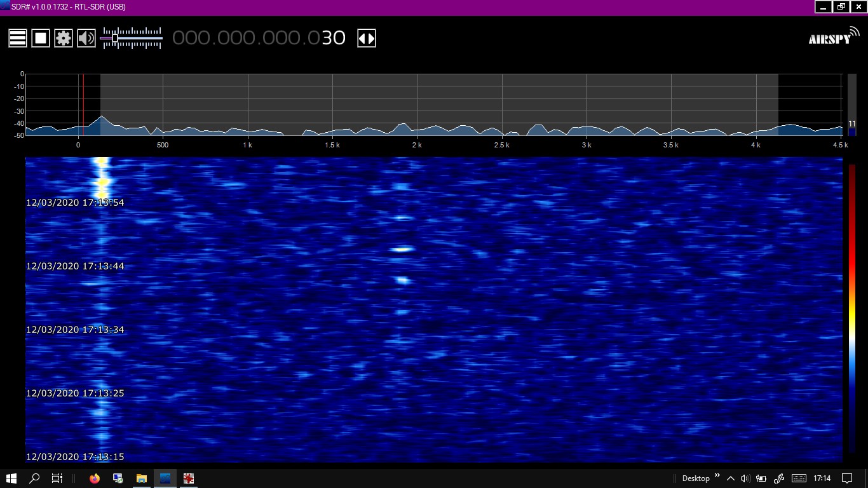Click the frequency digit 3 in the tuner
868x488 pixels.
(327, 38)
